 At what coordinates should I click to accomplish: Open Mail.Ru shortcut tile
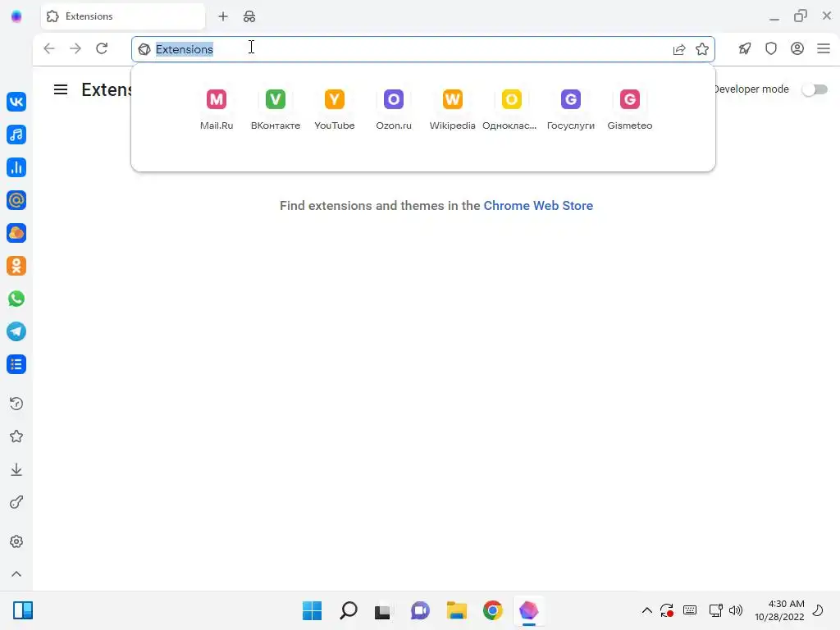pyautogui.click(x=217, y=109)
